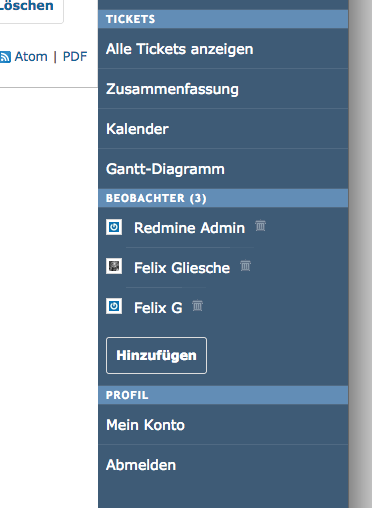372x508 pixels.
Task: Click the Hinzufügen button
Action: (x=156, y=355)
